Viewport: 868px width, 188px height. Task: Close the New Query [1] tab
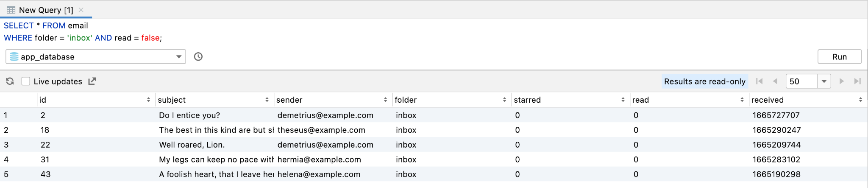coord(81,10)
